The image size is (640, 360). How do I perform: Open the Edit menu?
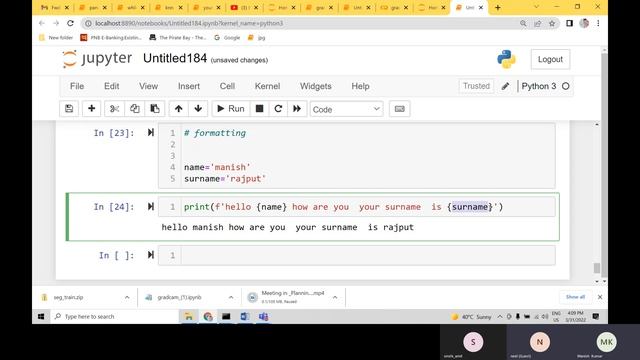(111, 86)
